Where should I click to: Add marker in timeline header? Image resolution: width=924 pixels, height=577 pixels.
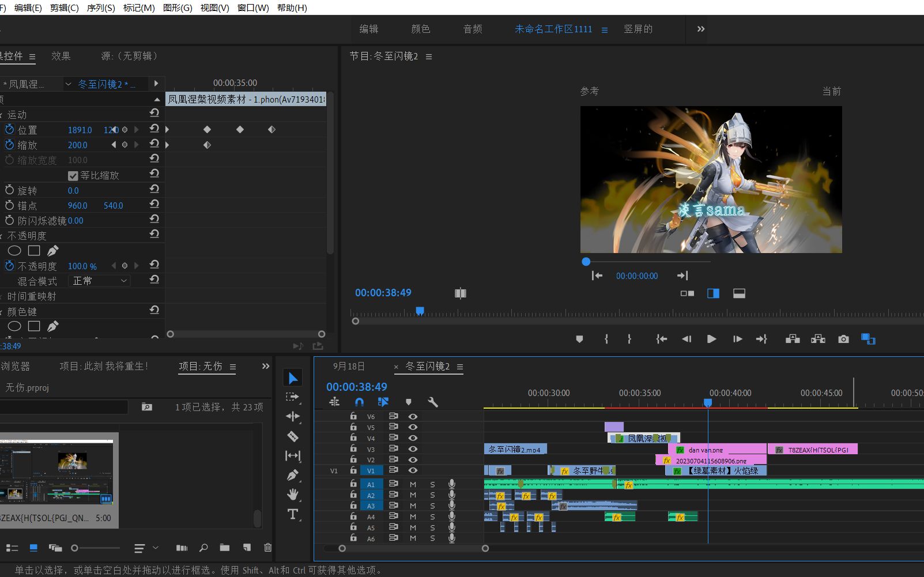tap(409, 402)
